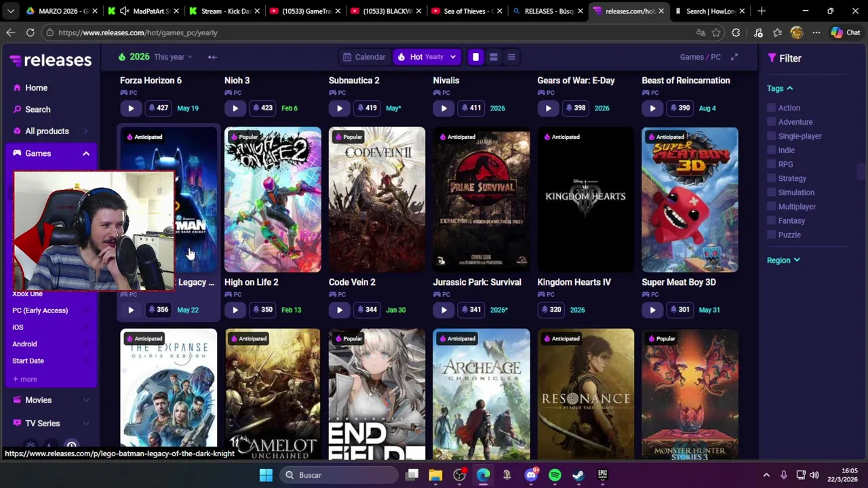Screen dimensions: 868x488
Task: Collapse the Games sidebar section
Action: pyautogui.click(x=86, y=154)
